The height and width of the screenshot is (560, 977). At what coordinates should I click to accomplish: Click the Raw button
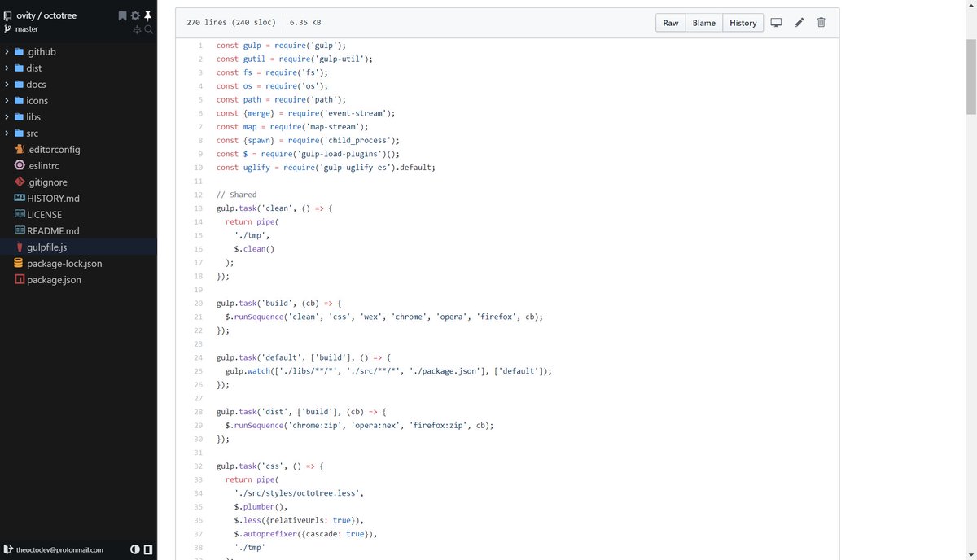pos(671,23)
